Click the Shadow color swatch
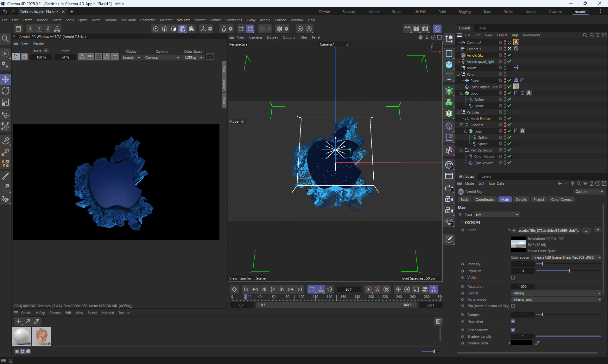This screenshot has width=608, height=364. pyautogui.click(x=521, y=343)
